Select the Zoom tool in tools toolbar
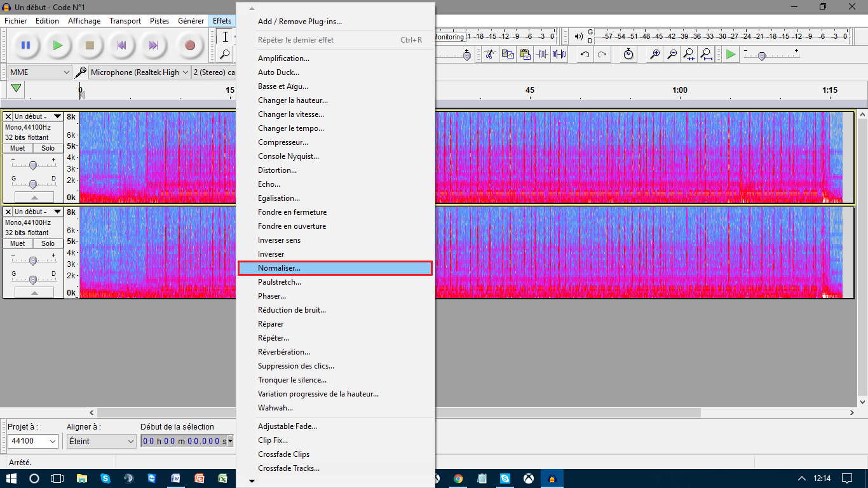 (225, 55)
